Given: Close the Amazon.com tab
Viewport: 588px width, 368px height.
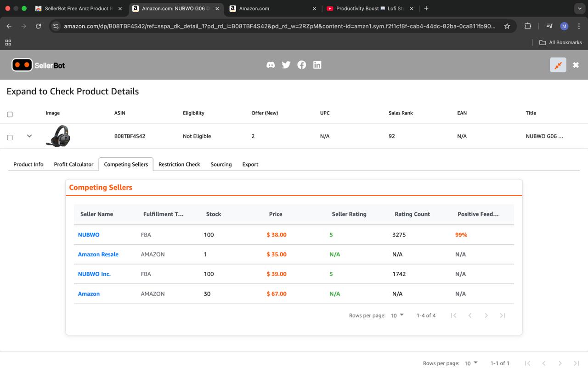Looking at the screenshot, I should pos(314,8).
